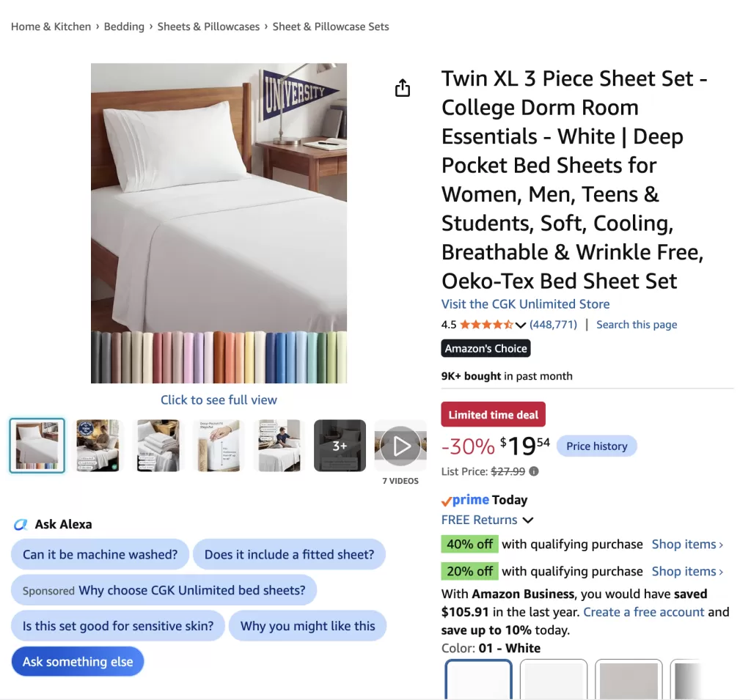The image size is (751, 700).
Task: Click the List Price info icon
Action: 534,471
